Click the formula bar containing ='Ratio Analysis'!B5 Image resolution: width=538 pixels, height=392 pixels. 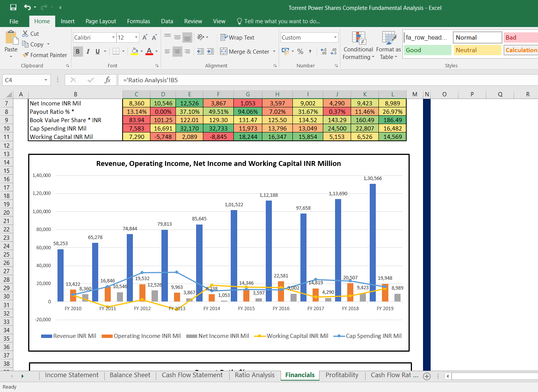(x=327, y=80)
